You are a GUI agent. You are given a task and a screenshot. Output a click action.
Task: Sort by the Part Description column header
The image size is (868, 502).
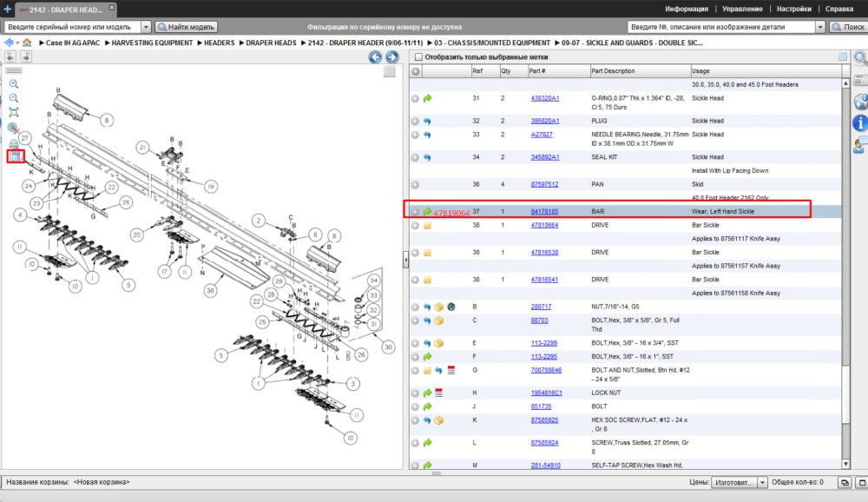coord(640,71)
